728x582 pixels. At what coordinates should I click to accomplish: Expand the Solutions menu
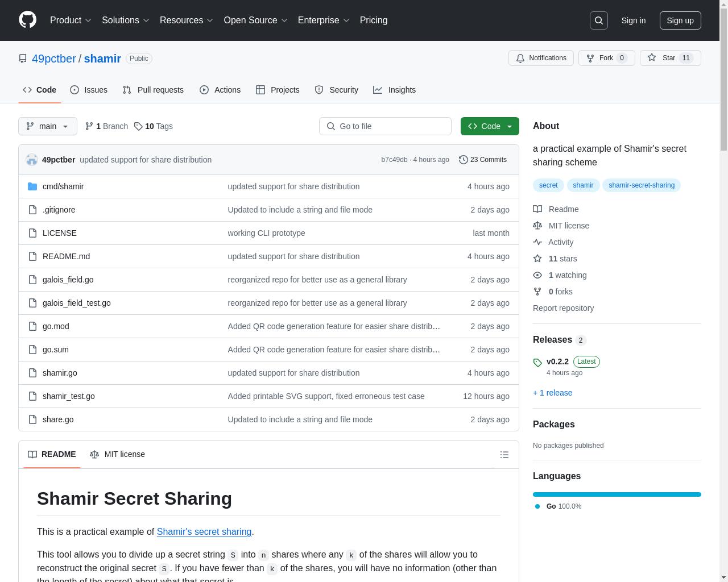126,20
